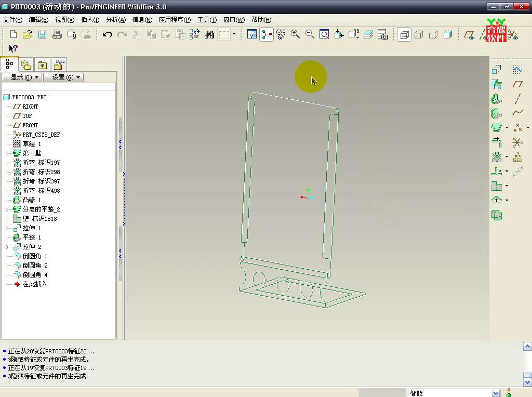
Task: Open the 设置(G) dropdown in model tree
Action: click(63, 77)
